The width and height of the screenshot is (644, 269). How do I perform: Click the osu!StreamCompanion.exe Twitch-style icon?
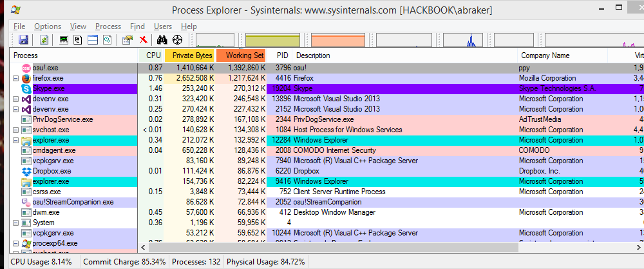[26, 202]
